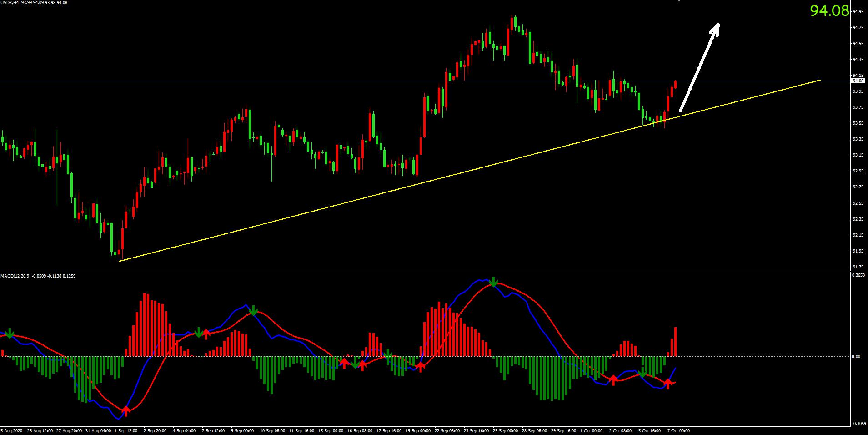Click the 1 Sep 12:00 time axis label
The height and width of the screenshot is (435, 868).
[x=126, y=430]
